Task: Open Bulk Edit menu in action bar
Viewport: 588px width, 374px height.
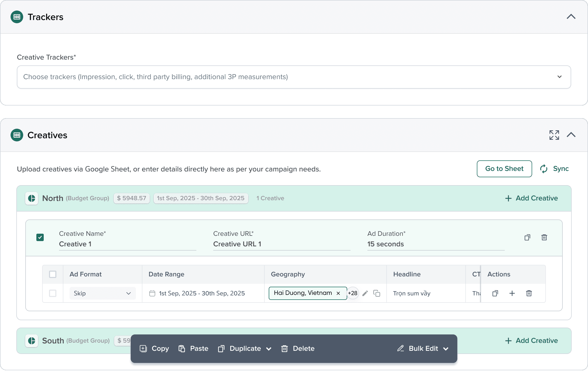Action: point(423,349)
